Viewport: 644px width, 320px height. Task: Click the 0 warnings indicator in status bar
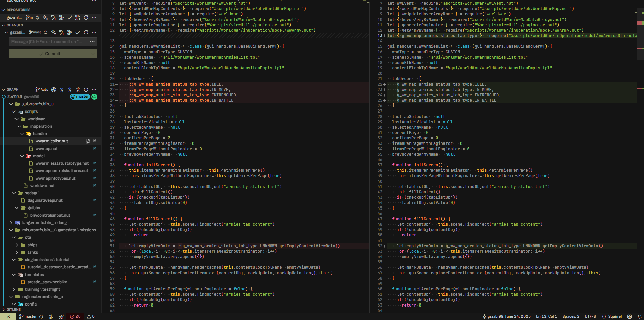coord(91,317)
